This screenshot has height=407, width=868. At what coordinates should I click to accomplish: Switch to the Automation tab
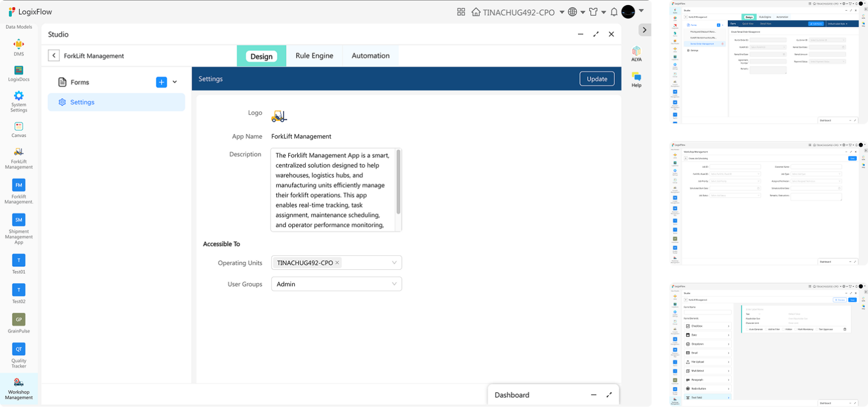tap(370, 56)
